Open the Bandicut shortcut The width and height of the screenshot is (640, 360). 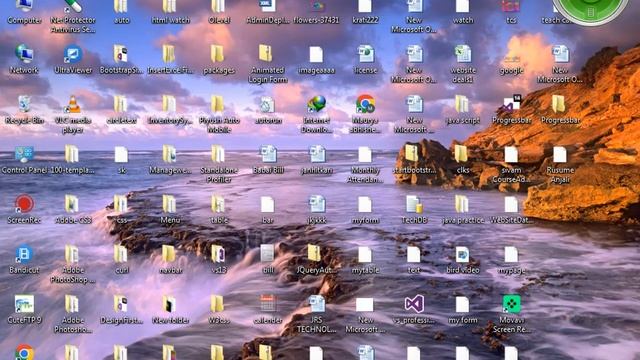pos(24,254)
